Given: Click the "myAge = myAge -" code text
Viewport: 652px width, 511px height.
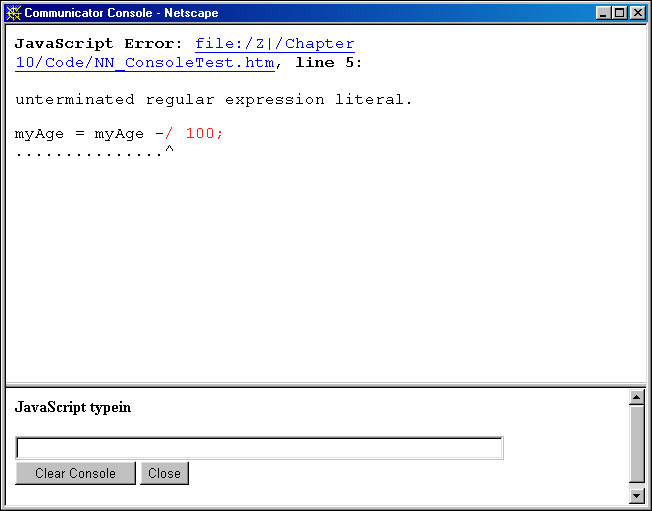Looking at the screenshot, I should [89, 134].
